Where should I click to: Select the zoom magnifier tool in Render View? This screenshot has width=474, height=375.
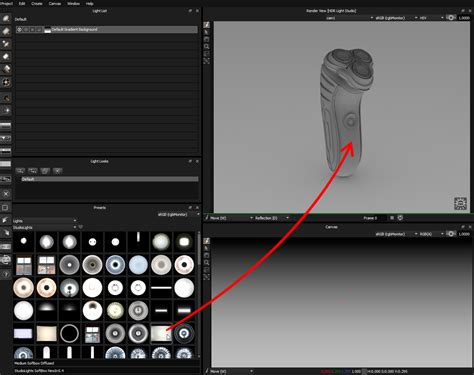207,47
